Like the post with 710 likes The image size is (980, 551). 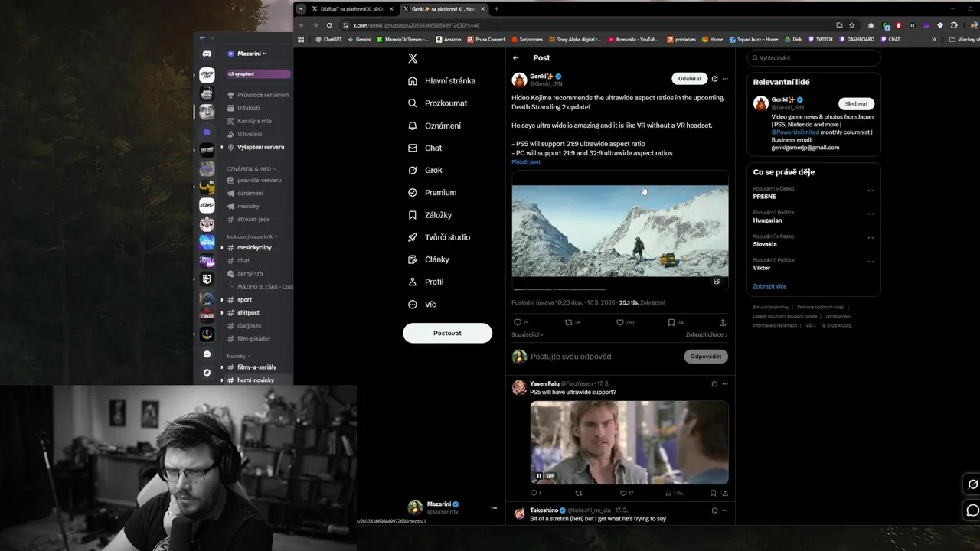tap(625, 322)
